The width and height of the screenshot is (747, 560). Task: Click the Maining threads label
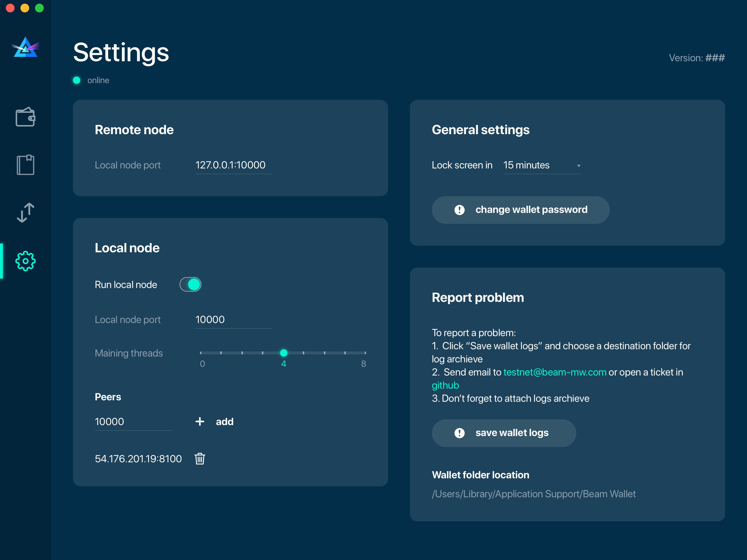coord(129,353)
